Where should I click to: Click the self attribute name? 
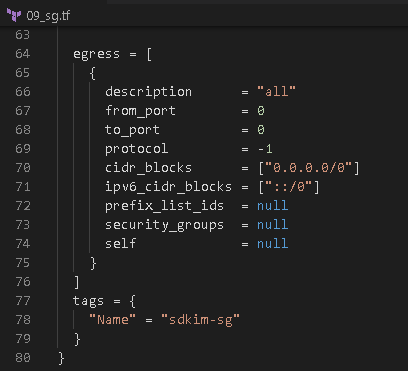click(x=120, y=244)
